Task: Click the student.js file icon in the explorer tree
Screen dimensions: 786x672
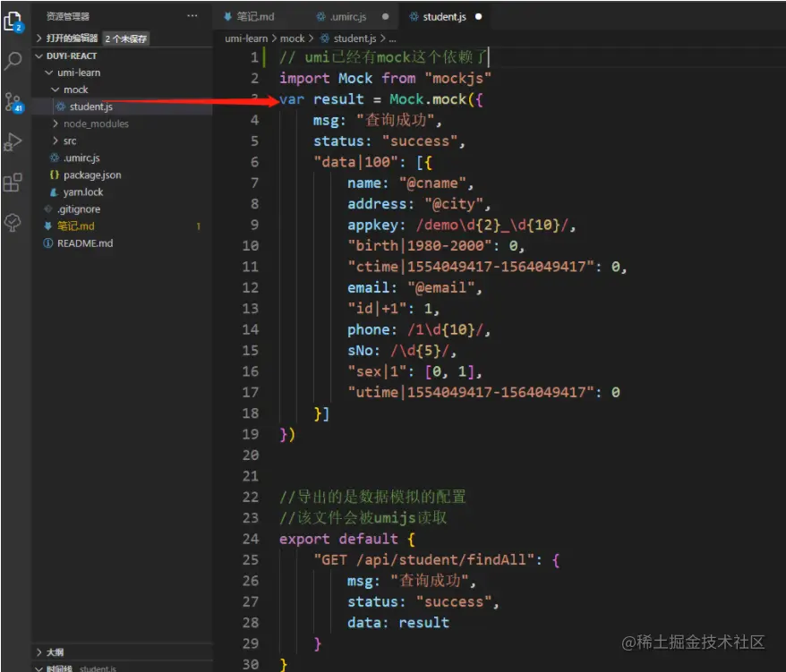Action: click(61, 106)
